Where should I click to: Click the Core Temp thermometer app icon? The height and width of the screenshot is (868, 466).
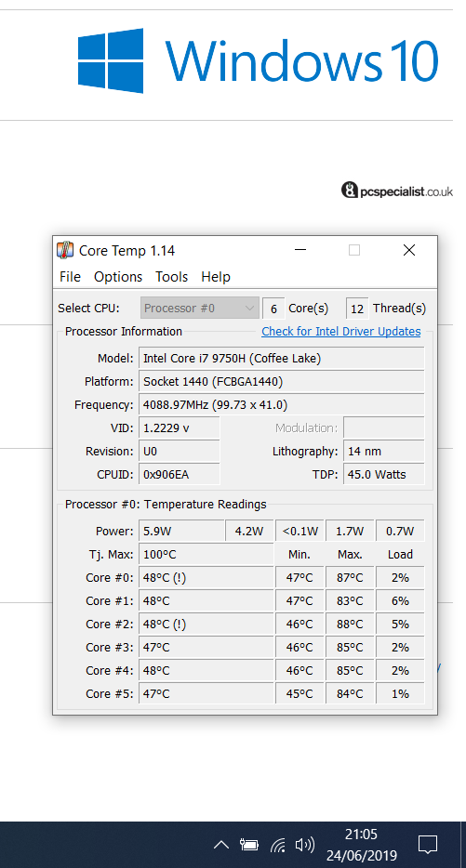[65, 250]
